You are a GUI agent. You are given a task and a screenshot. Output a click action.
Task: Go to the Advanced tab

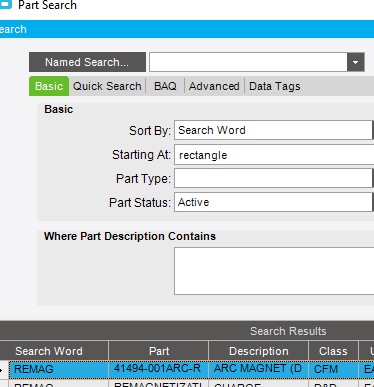[214, 86]
